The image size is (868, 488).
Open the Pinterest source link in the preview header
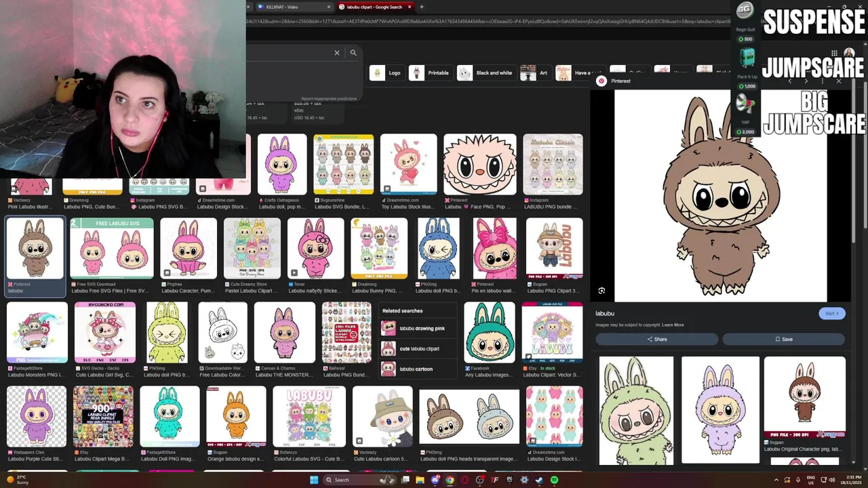click(620, 81)
